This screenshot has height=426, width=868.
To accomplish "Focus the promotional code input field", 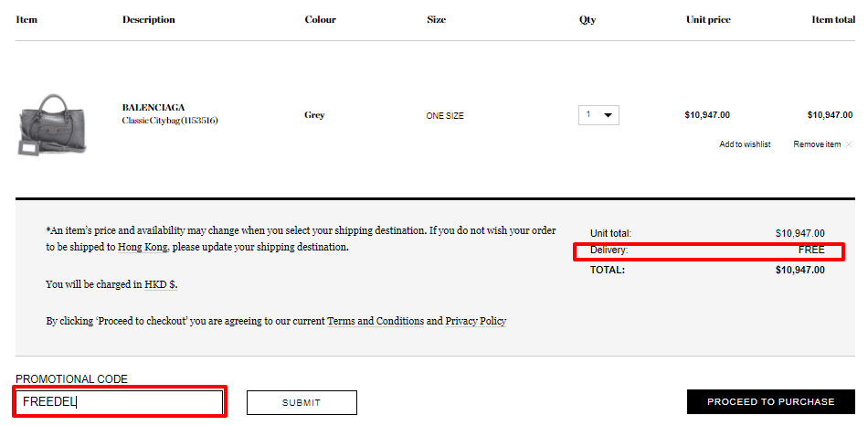I will (x=120, y=402).
